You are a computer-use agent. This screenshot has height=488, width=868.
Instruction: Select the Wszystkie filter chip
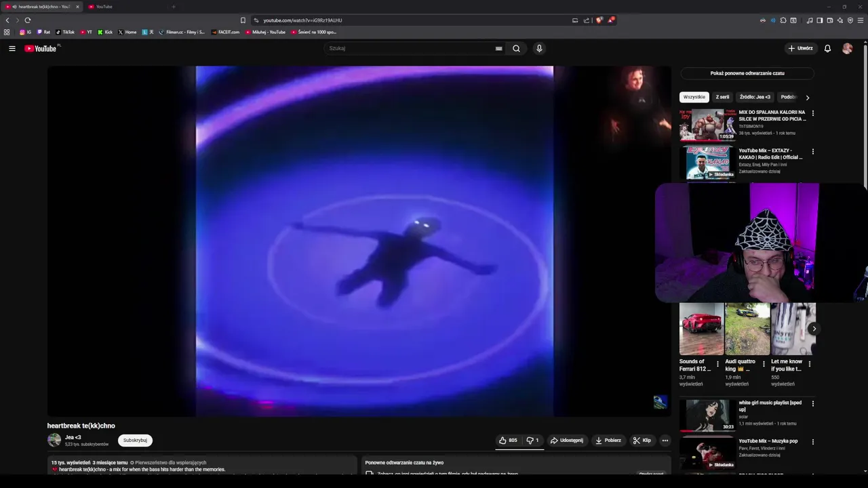pos(694,97)
